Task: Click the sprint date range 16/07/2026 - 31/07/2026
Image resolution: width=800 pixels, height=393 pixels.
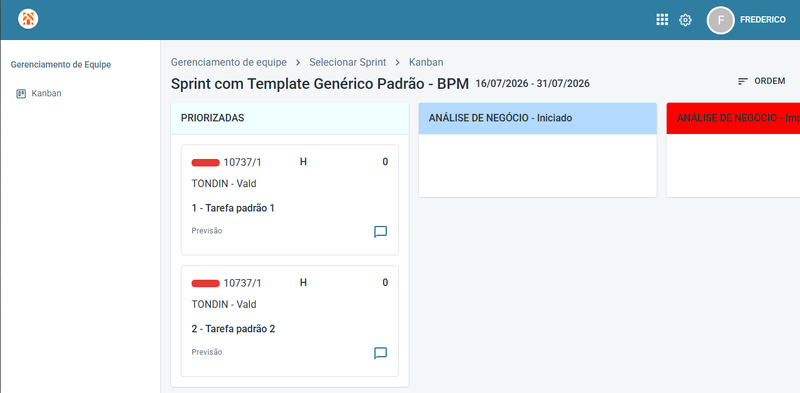Action: pos(533,84)
